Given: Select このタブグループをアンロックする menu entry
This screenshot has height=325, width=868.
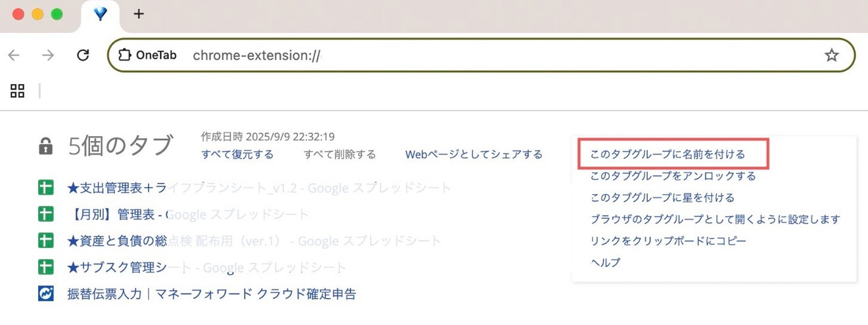Looking at the screenshot, I should [673, 176].
